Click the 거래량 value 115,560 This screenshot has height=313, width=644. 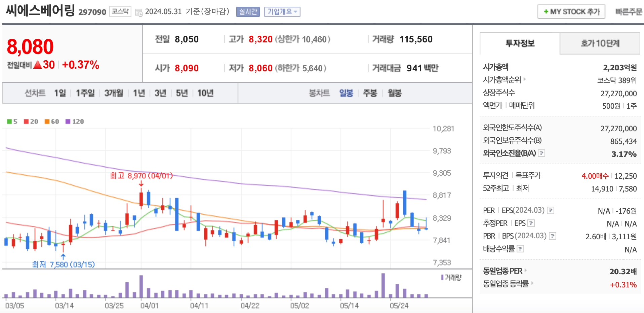[416, 39]
